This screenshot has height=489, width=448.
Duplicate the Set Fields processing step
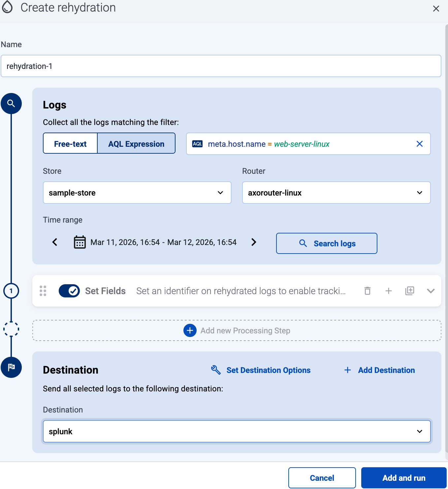click(x=409, y=291)
